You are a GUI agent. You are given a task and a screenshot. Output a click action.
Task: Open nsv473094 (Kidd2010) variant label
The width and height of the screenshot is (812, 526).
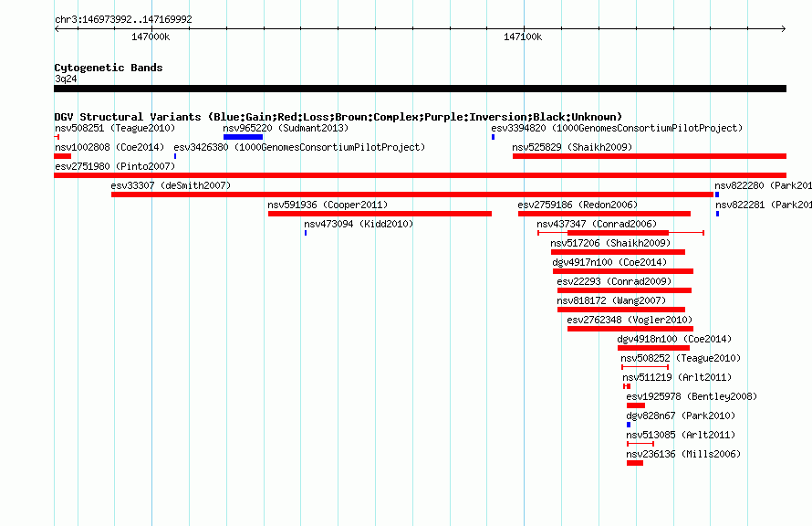pyautogui.click(x=359, y=224)
